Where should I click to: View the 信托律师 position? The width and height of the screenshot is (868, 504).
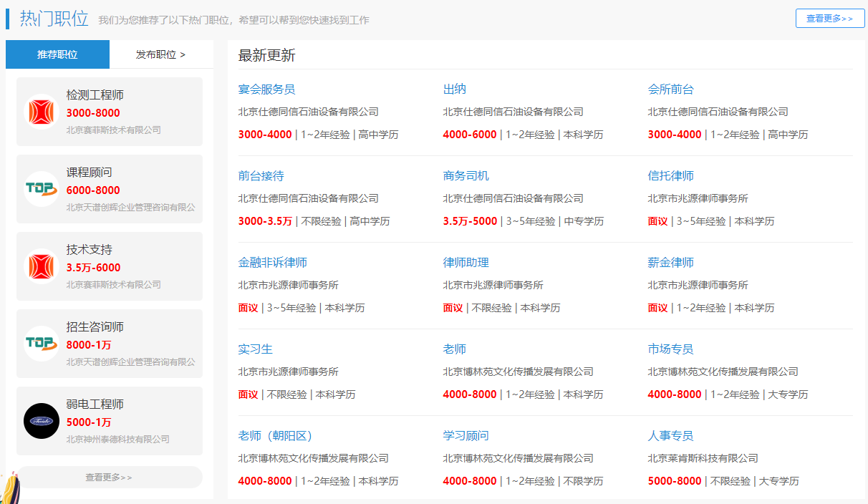pos(670,176)
